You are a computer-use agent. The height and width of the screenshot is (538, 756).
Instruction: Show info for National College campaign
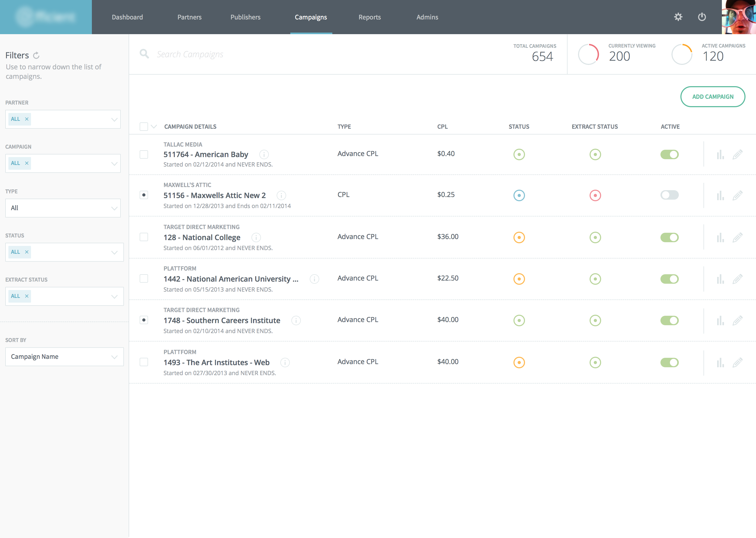(256, 237)
